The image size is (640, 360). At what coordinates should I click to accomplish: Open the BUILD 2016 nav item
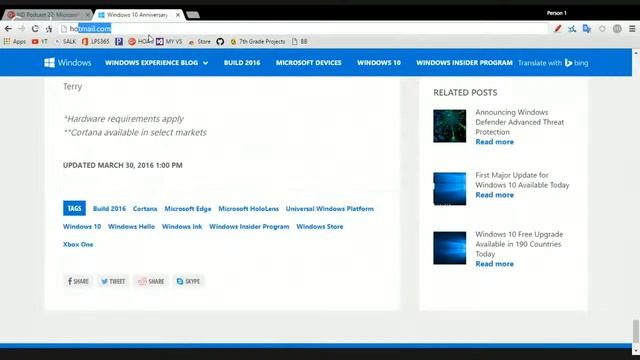point(242,63)
